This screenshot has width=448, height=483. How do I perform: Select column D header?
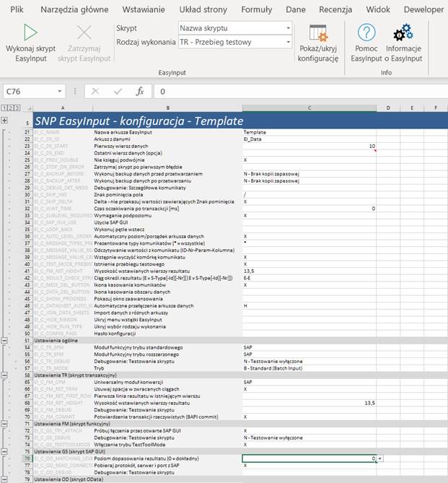click(x=388, y=108)
